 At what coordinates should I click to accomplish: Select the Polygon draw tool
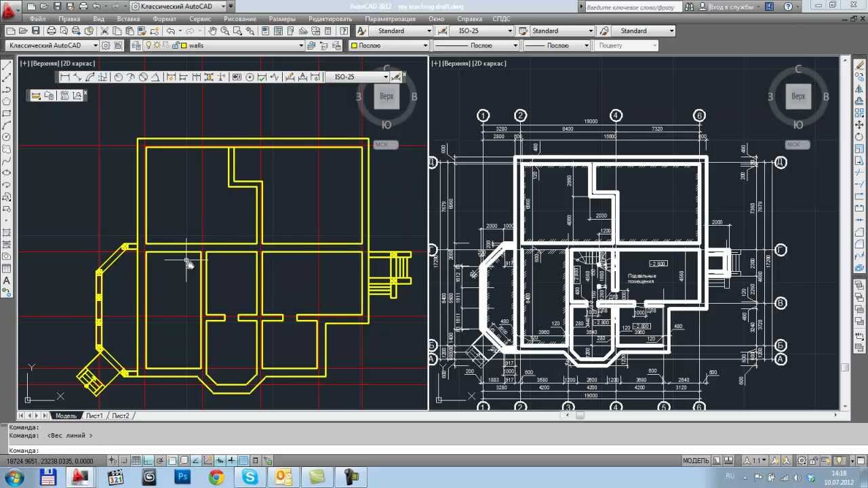(x=7, y=101)
